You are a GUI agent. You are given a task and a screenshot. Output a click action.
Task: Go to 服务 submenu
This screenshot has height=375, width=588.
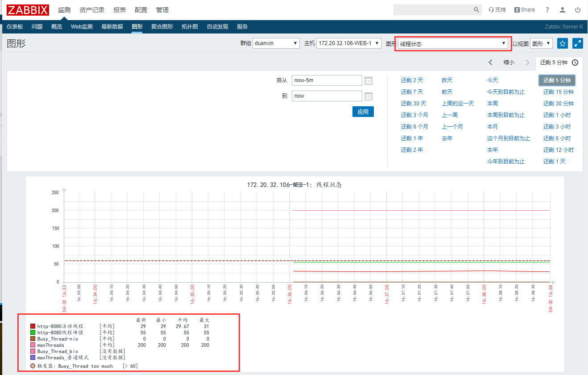[x=242, y=27]
